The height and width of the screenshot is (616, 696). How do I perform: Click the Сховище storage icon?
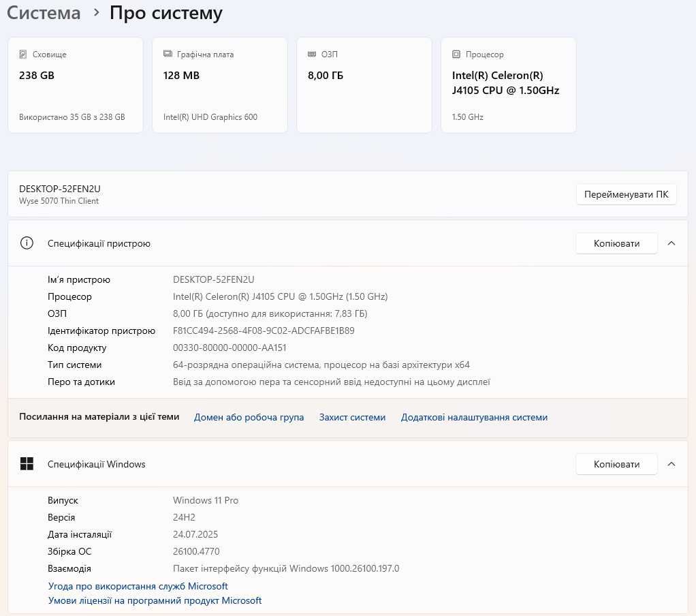(x=23, y=55)
